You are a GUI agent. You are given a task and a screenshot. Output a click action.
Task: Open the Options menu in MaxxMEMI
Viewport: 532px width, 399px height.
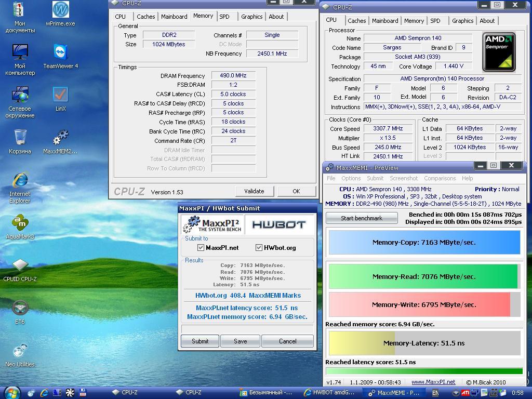click(351, 178)
